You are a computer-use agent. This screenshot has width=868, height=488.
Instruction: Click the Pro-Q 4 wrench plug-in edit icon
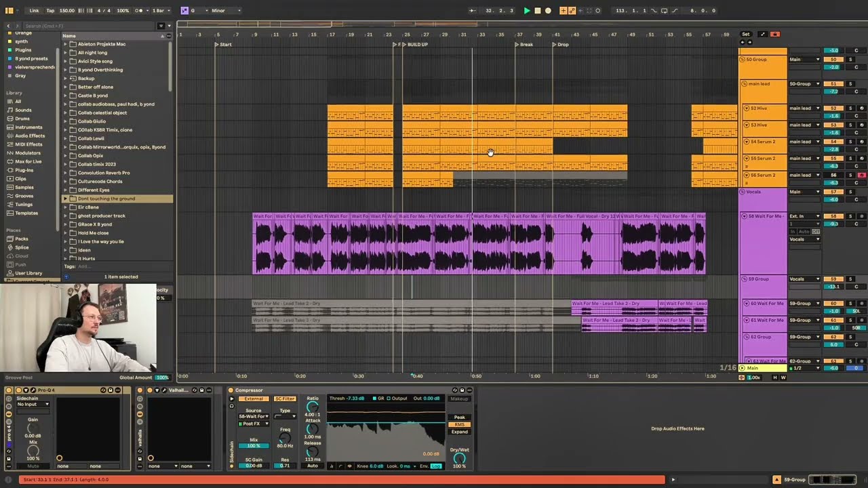click(x=33, y=390)
